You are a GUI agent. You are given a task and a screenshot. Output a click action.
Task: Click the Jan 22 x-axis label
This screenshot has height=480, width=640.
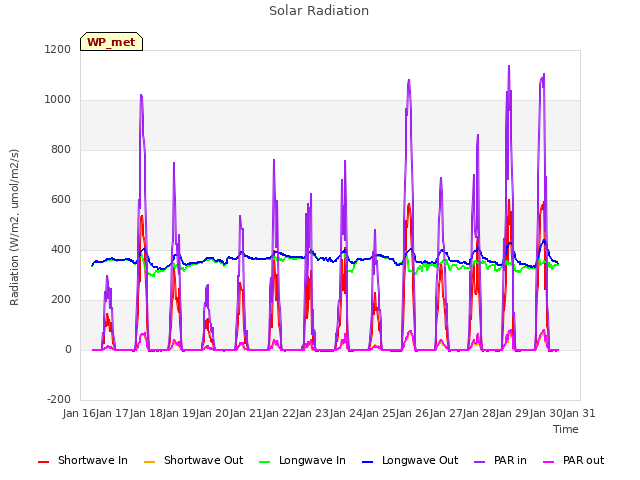(280, 413)
